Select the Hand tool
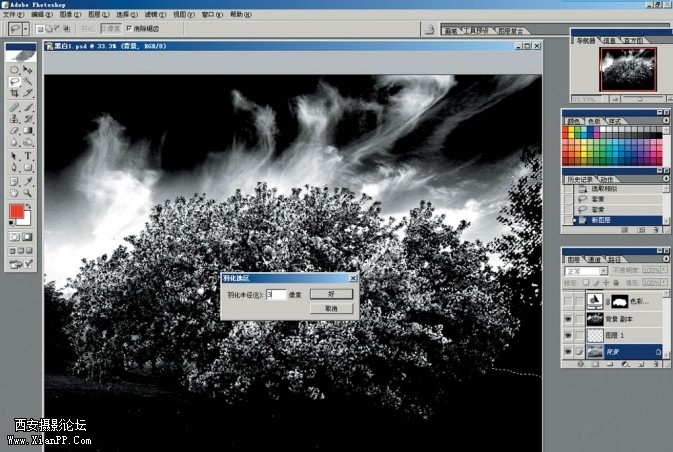Screen dimensions: 673x452 tap(14, 193)
